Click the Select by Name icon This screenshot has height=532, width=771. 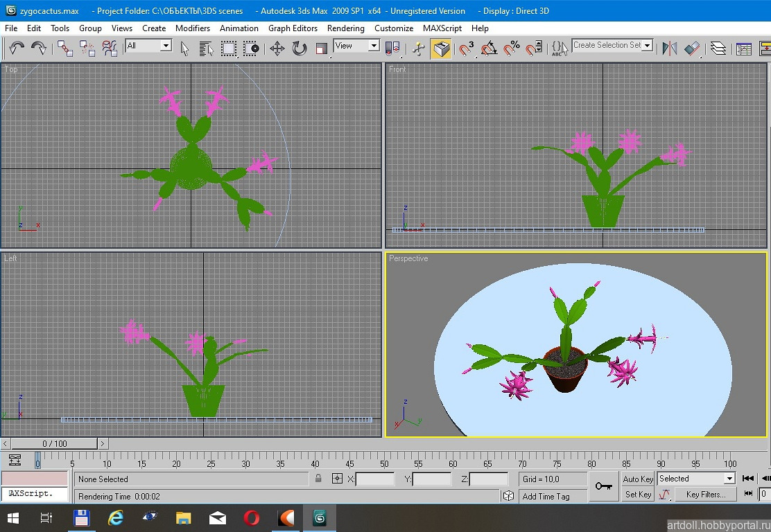206,48
